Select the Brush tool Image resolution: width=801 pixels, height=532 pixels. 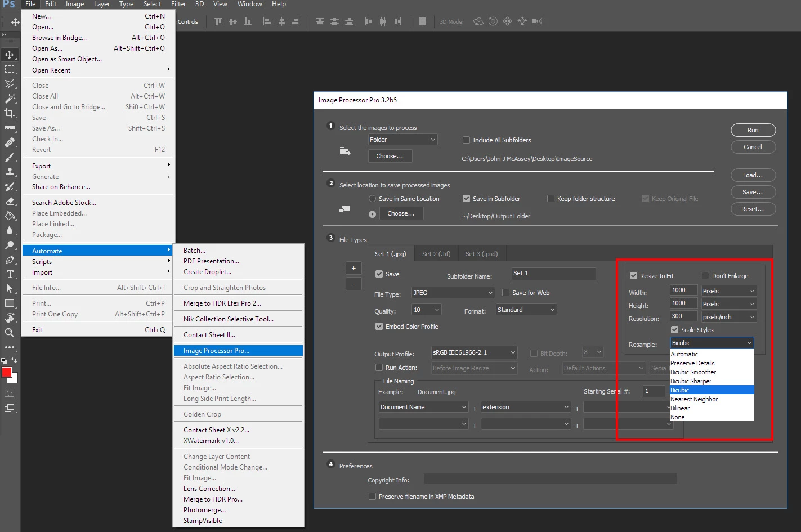click(10, 157)
